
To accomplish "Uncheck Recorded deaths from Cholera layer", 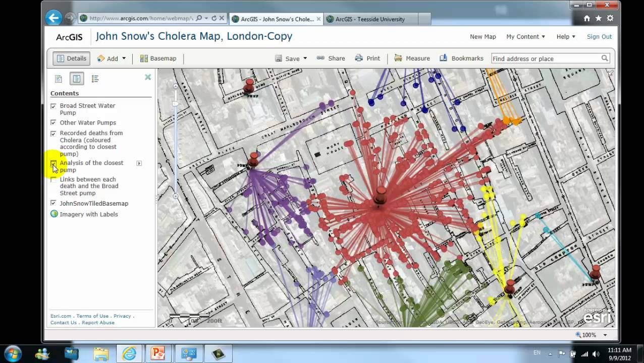I will [x=53, y=134].
